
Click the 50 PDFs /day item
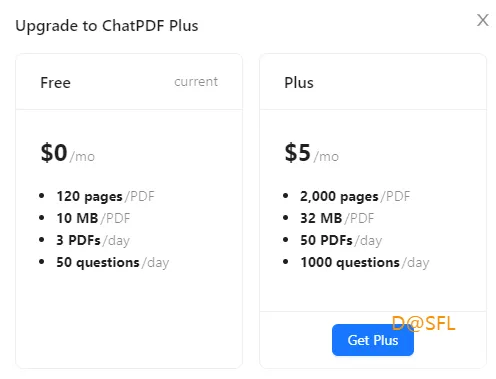(341, 240)
